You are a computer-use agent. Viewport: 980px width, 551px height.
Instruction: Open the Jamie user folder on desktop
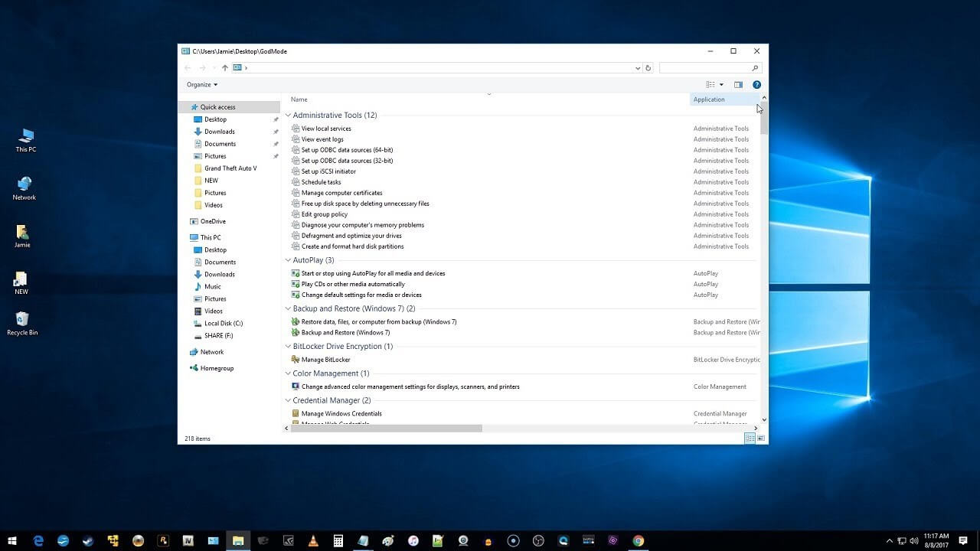tap(22, 236)
